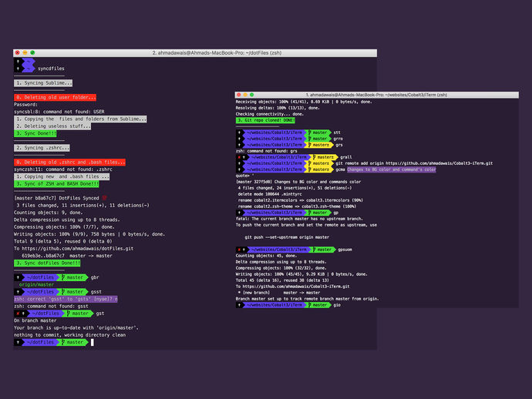Click 'git remote add origin' command with Cobalt3-iTerm.git URL
This screenshot has height=399, width=532.
[414, 163]
